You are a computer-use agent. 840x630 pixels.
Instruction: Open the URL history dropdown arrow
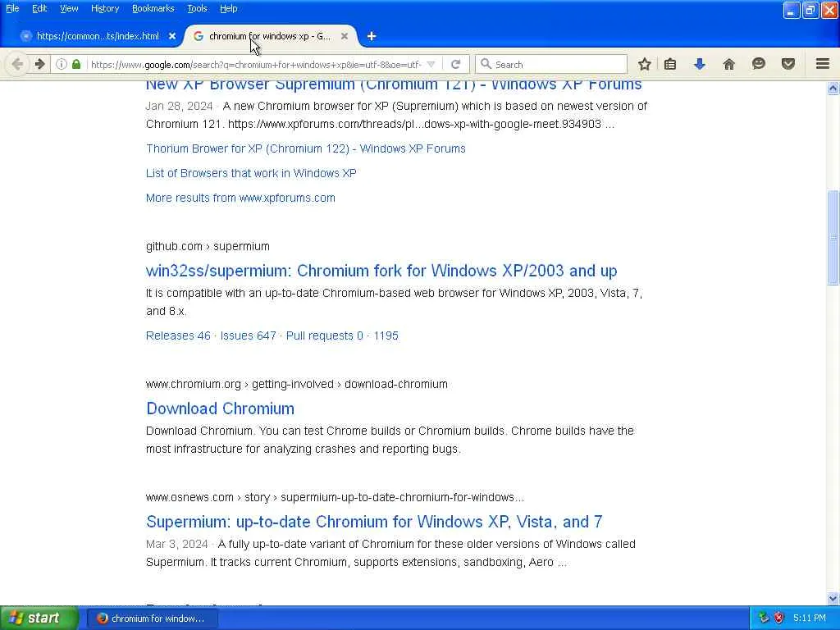(431, 64)
